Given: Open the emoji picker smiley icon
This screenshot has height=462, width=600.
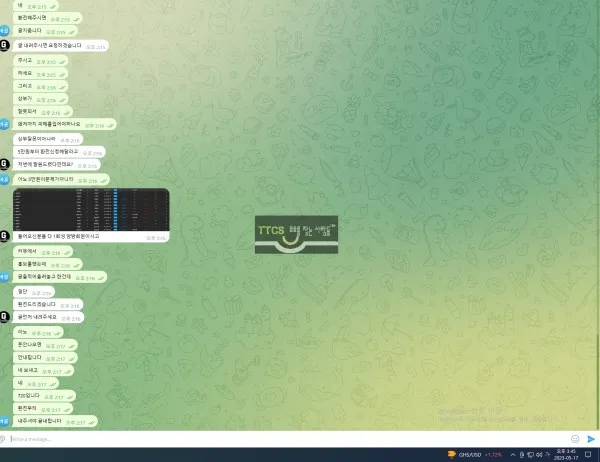Looking at the screenshot, I should [575, 439].
